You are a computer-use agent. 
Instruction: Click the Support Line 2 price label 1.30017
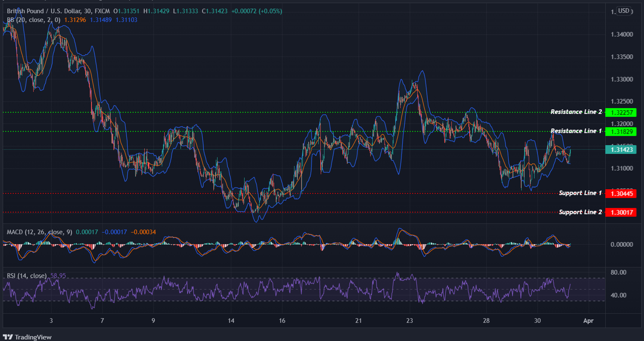coord(621,212)
